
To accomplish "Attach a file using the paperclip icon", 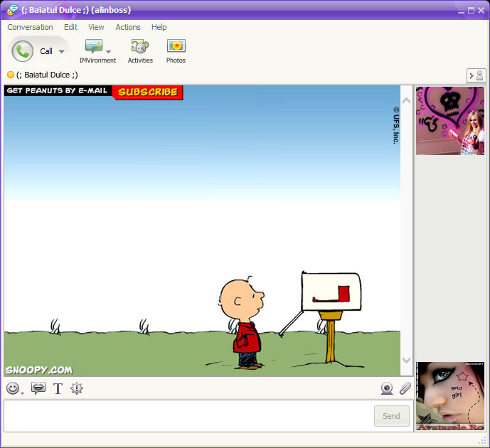I will [x=405, y=388].
